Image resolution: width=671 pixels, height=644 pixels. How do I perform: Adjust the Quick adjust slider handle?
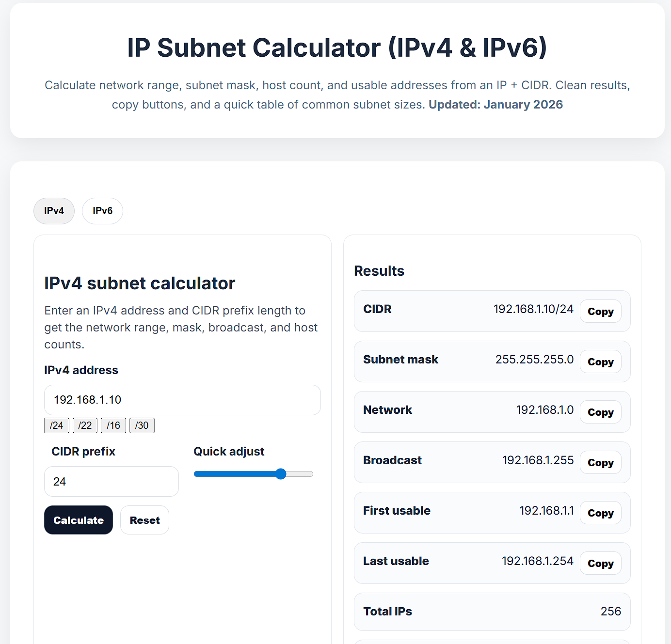coord(281,474)
